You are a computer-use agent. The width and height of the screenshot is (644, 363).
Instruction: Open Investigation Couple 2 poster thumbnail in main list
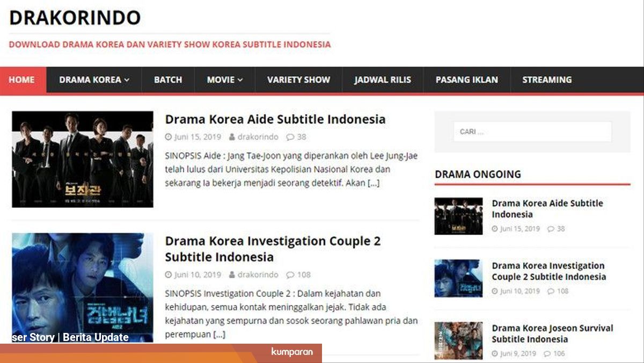pos(83,288)
